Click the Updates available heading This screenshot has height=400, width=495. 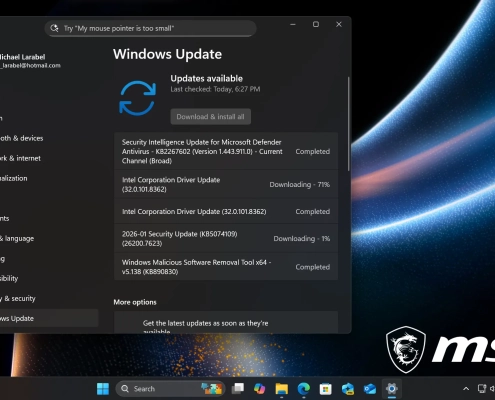coord(207,79)
